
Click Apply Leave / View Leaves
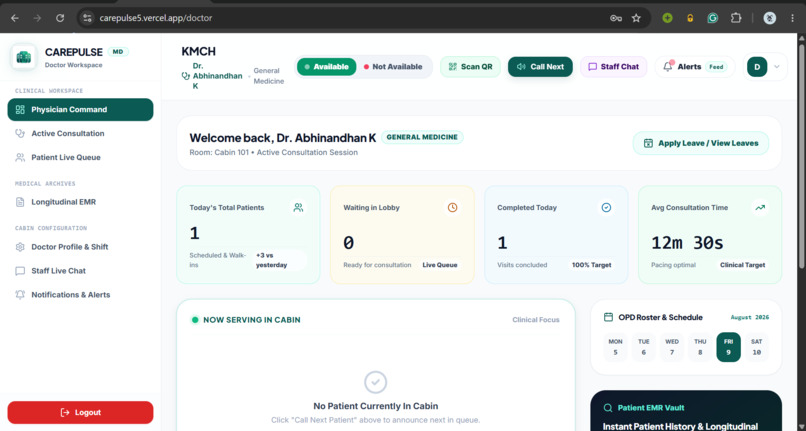701,143
